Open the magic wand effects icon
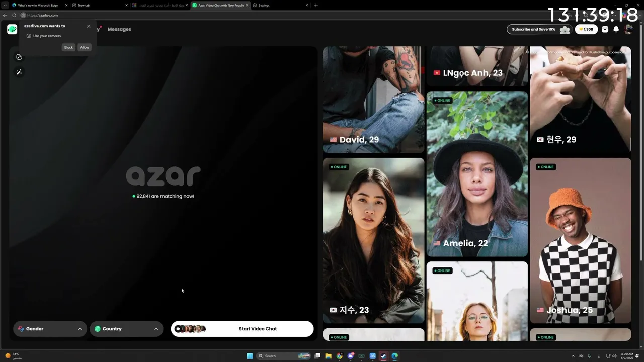 click(19, 72)
